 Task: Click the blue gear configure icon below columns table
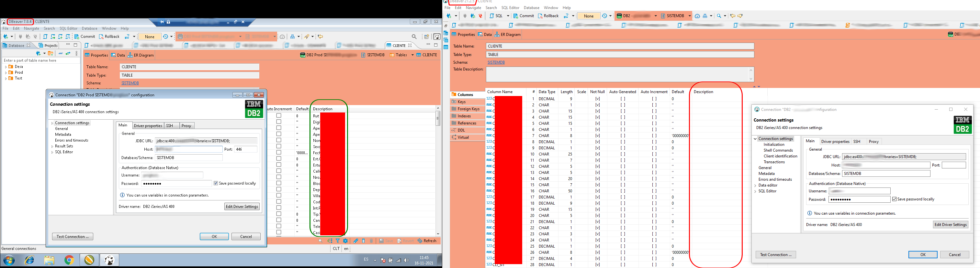345,241
